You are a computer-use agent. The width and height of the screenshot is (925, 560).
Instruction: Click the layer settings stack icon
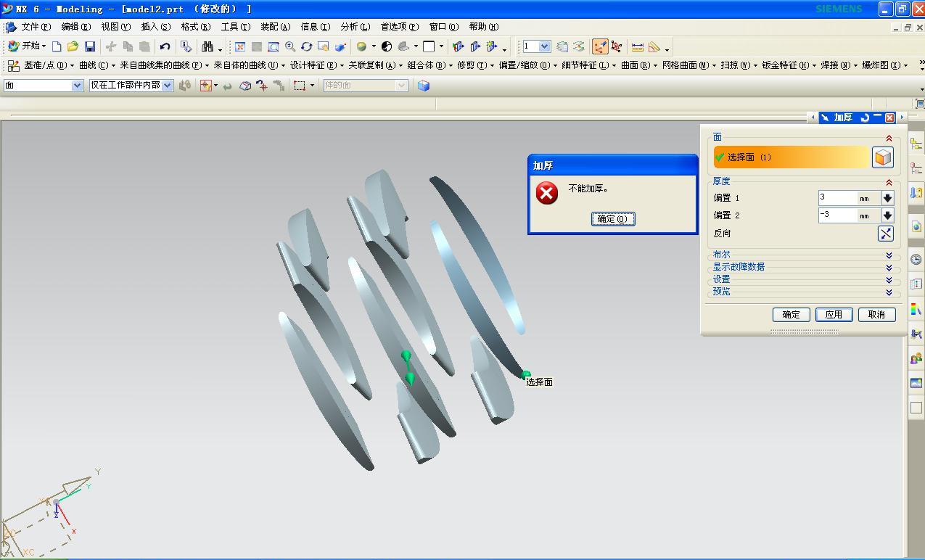pos(562,46)
